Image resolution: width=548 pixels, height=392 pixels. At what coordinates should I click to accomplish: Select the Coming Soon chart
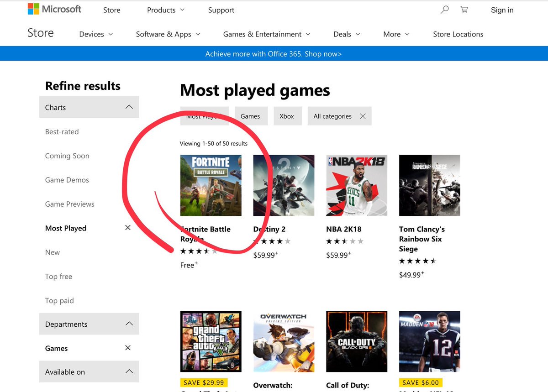67,156
